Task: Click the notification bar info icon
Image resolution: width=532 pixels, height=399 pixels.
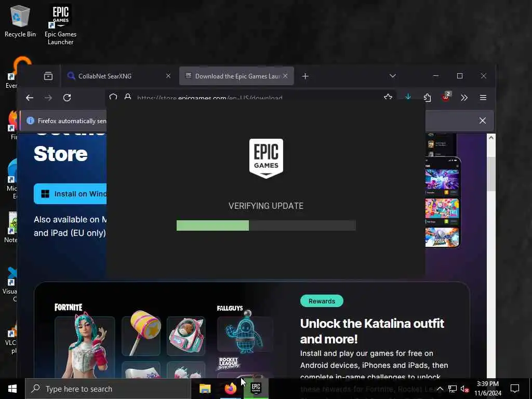Action: click(30, 121)
